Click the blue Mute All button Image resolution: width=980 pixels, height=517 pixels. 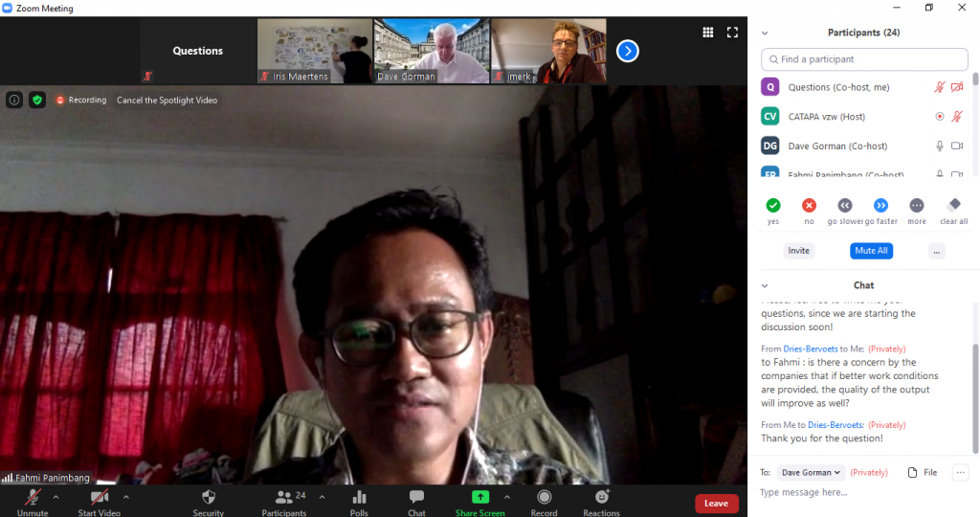(871, 251)
